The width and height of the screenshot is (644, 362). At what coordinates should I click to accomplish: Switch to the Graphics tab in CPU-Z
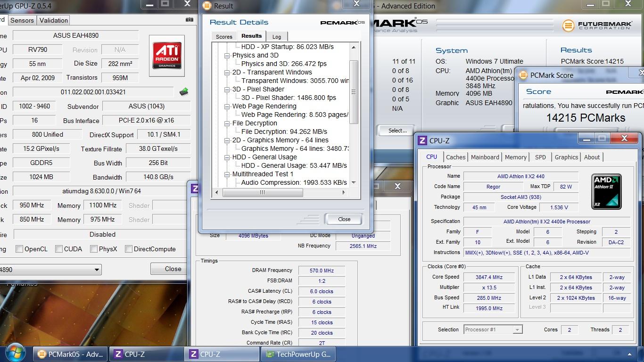click(x=566, y=157)
